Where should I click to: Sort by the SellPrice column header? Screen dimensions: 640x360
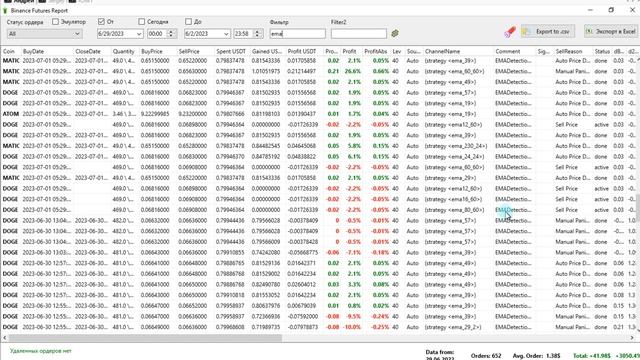tap(189, 51)
